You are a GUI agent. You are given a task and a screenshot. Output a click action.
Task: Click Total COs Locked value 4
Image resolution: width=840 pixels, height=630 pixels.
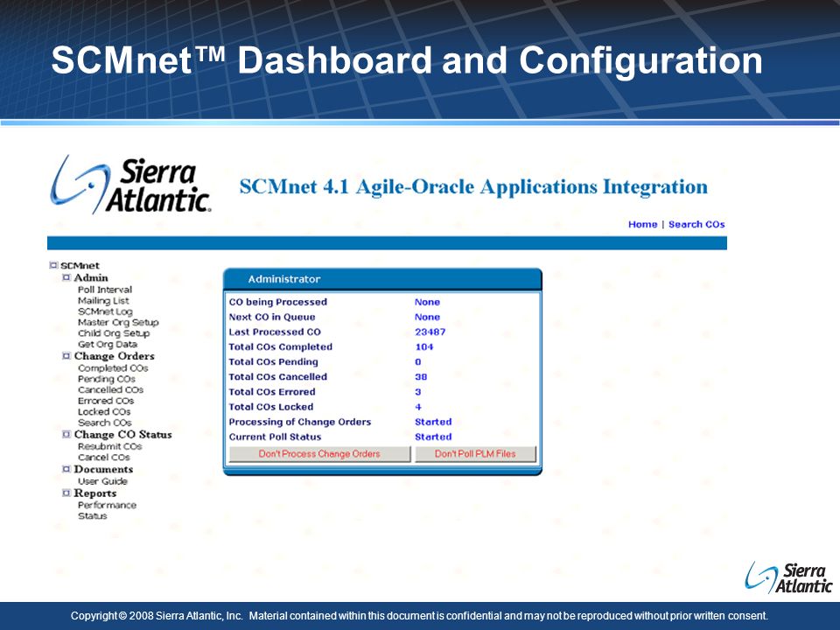coord(418,407)
